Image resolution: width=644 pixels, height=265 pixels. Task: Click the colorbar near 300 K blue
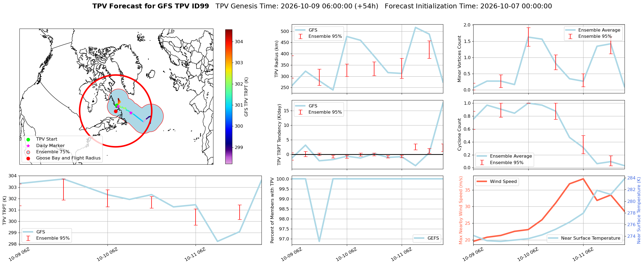(x=229, y=126)
